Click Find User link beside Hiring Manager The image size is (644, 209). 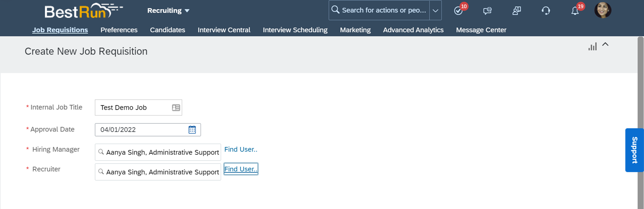coord(240,149)
